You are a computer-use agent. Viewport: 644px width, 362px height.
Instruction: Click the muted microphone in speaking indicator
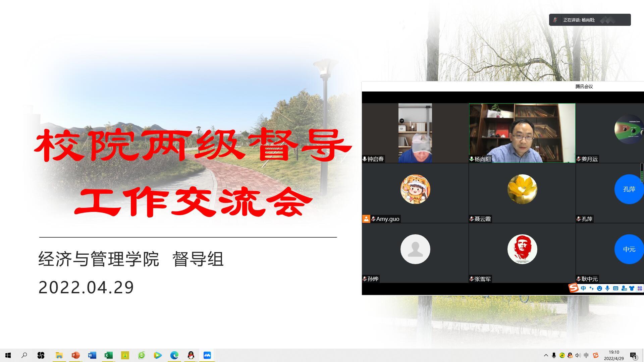(555, 20)
